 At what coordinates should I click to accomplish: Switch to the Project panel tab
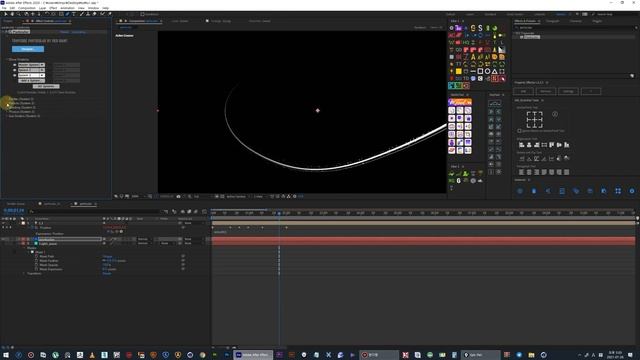click(x=8, y=21)
